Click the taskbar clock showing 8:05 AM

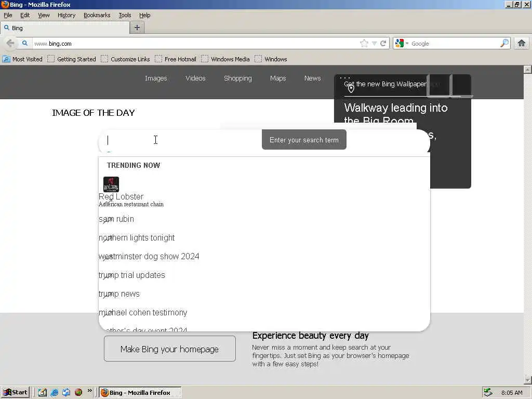pyautogui.click(x=512, y=393)
